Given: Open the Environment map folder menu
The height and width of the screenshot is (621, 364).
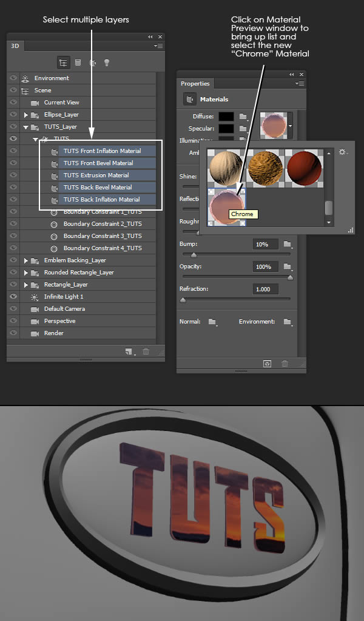Looking at the screenshot, I should 288,322.
